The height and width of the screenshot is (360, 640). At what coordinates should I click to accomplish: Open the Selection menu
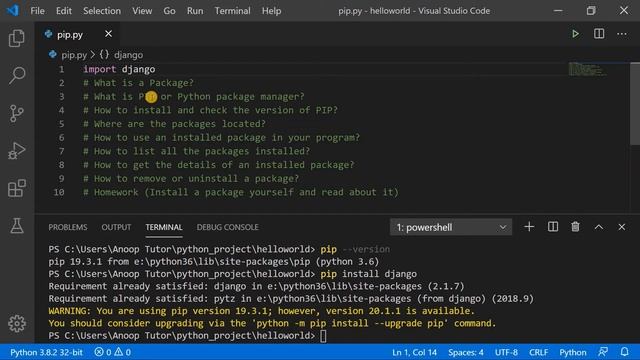tap(102, 11)
